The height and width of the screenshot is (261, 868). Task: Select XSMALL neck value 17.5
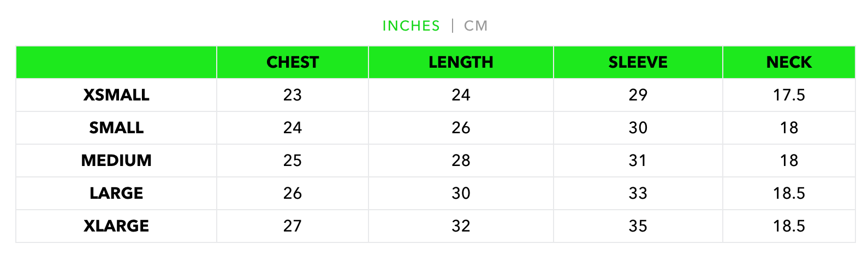point(789,95)
